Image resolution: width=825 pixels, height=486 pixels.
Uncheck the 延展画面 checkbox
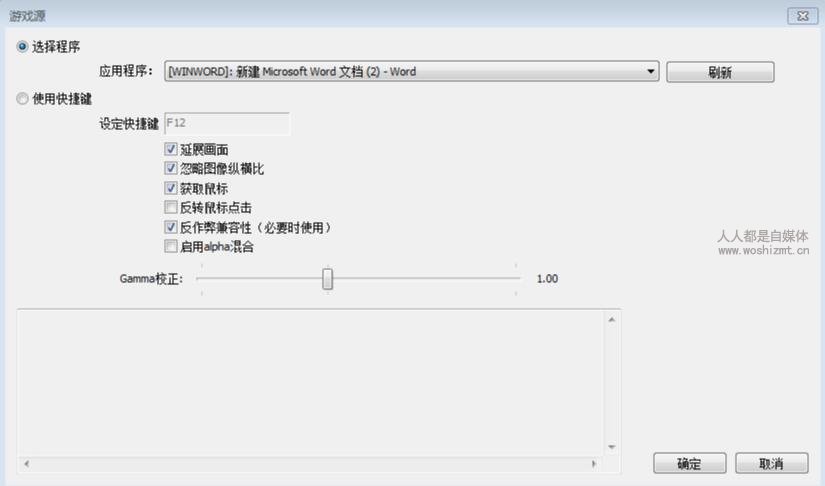coord(170,149)
